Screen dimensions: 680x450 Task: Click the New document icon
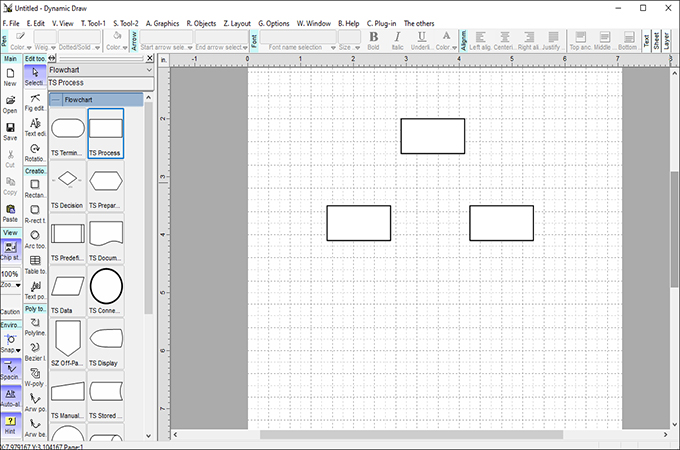(10, 77)
